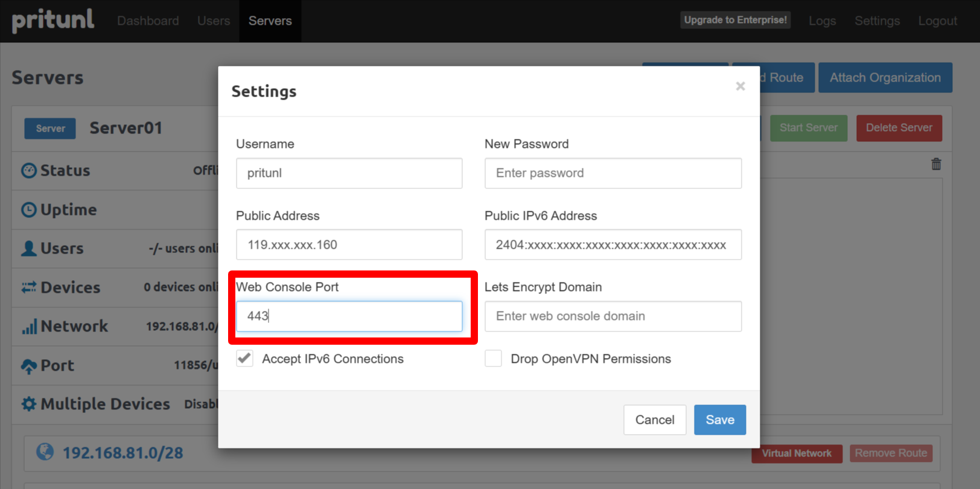The width and height of the screenshot is (980, 489).
Task: Focus the Username input field
Action: point(349,173)
